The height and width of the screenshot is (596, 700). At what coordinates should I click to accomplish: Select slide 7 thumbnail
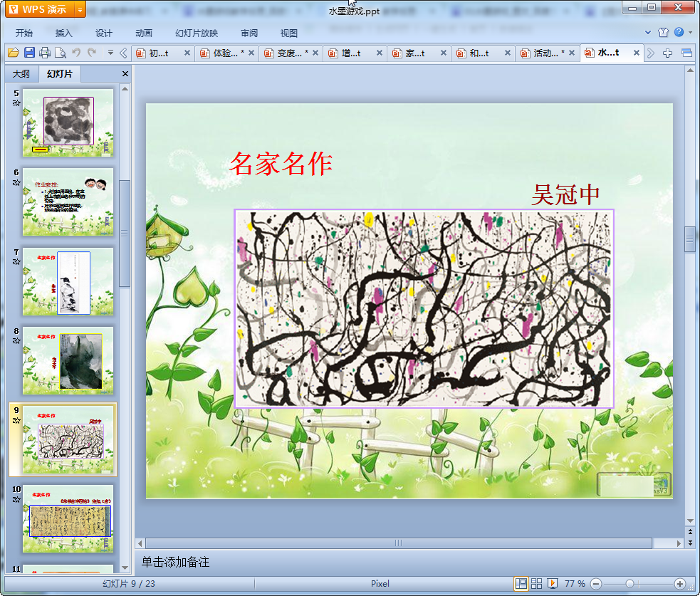click(68, 281)
